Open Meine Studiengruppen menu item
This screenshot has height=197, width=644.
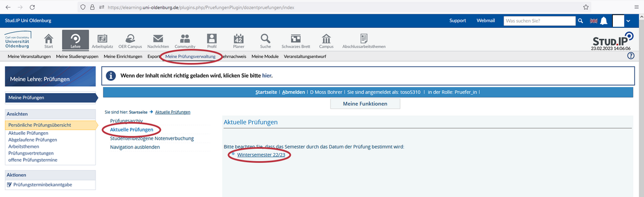click(x=78, y=56)
